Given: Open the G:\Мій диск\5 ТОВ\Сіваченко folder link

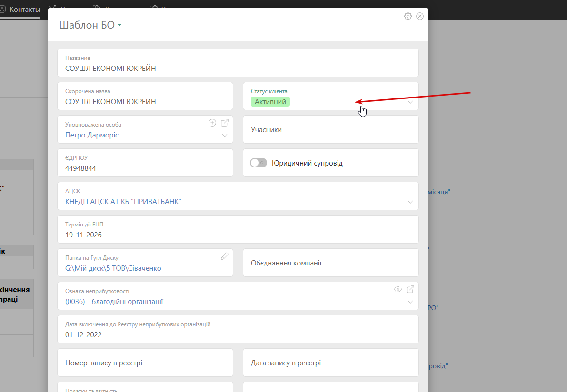Looking at the screenshot, I should [113, 268].
